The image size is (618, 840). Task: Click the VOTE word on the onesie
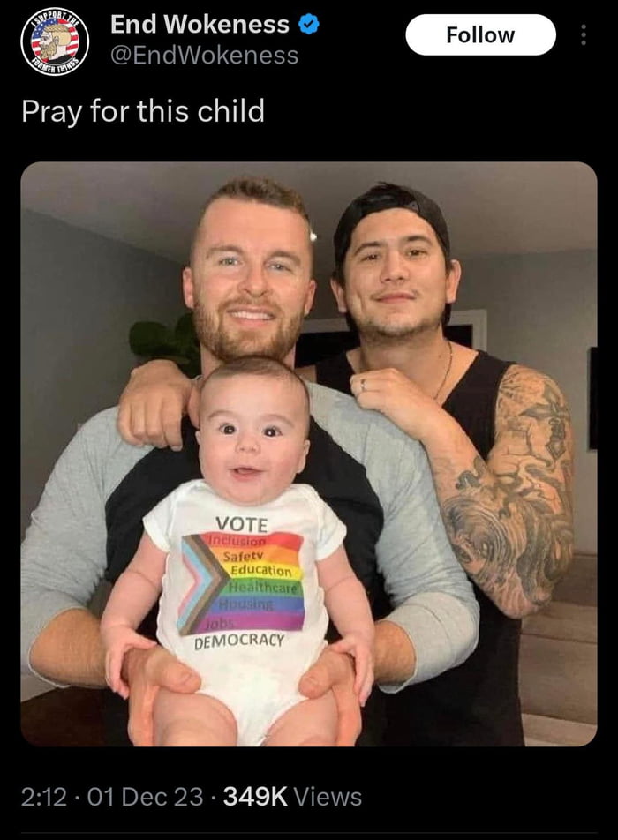[241, 524]
